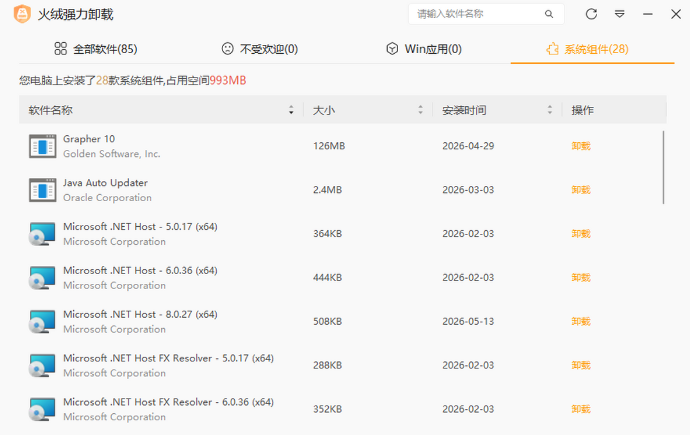Click the 352KB size value
This screenshot has height=435, width=690.
(327, 409)
